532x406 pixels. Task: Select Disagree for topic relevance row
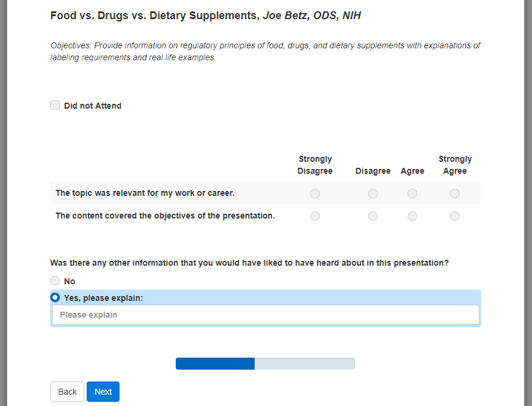373,193
